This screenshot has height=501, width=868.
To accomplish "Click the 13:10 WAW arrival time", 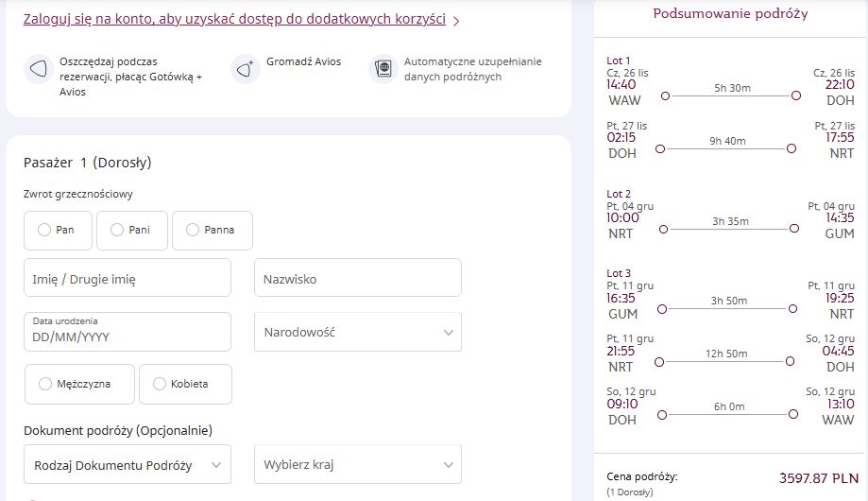I will tap(841, 404).
